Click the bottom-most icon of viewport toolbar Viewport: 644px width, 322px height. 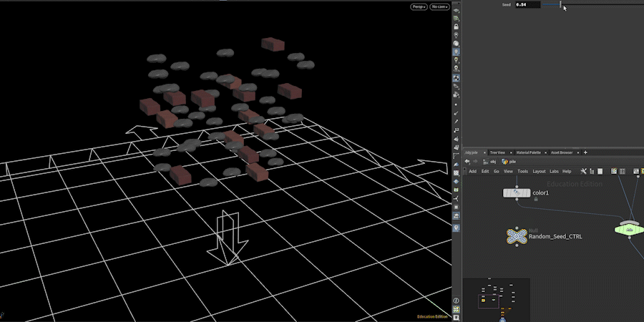tap(457, 318)
